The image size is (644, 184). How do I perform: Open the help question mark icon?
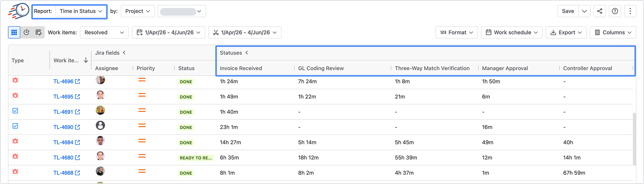point(615,11)
